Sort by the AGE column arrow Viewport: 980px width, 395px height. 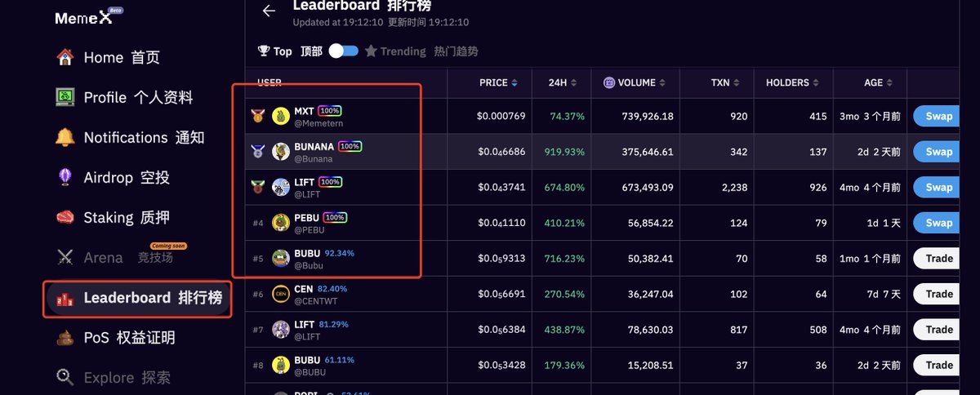[x=891, y=83]
